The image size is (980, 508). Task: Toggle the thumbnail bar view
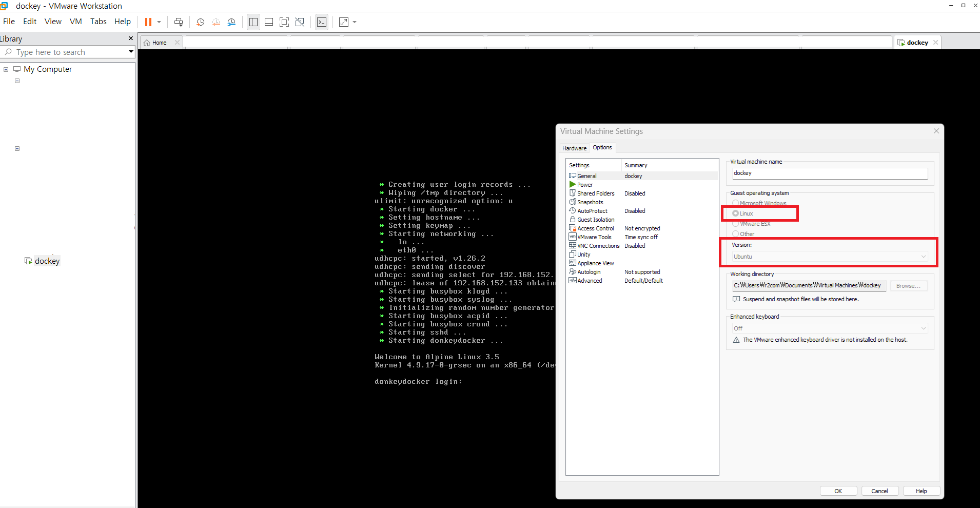(269, 22)
